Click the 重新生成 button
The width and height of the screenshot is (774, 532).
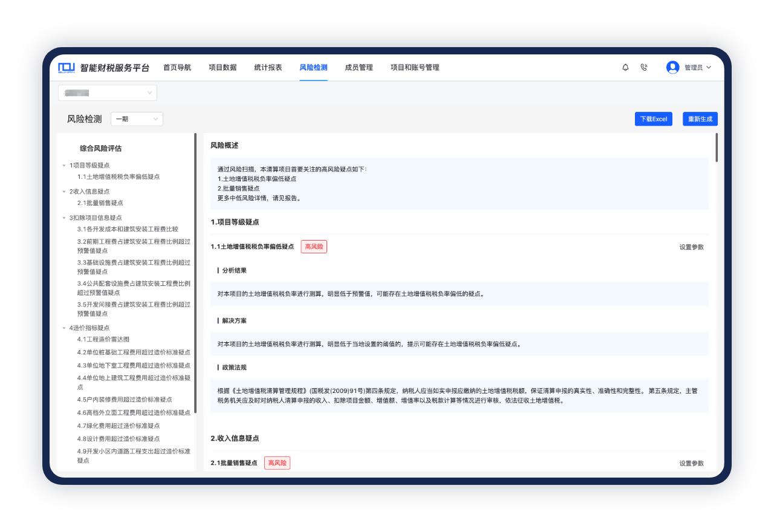click(700, 119)
